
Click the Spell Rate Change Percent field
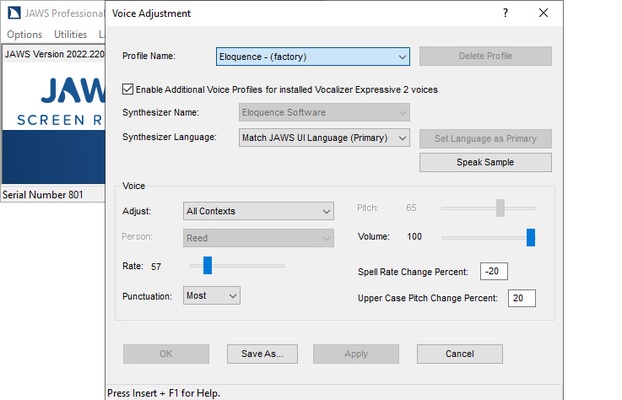tap(493, 272)
